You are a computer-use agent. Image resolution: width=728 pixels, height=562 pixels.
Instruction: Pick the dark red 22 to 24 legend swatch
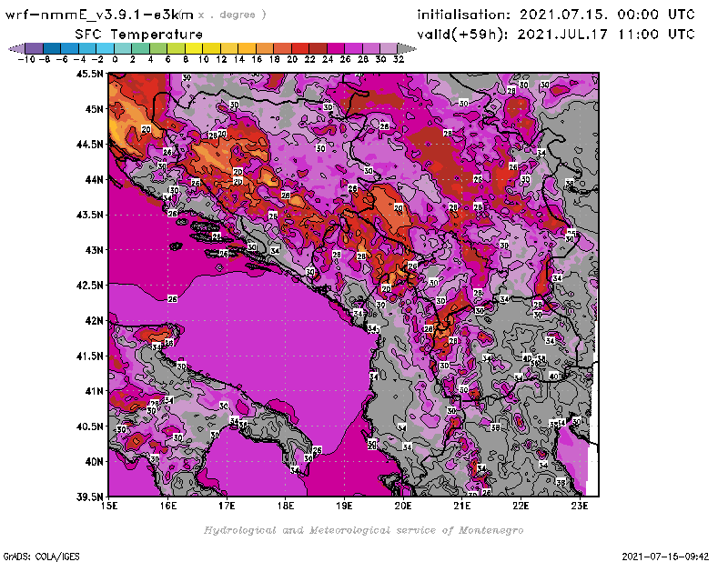click(318, 48)
